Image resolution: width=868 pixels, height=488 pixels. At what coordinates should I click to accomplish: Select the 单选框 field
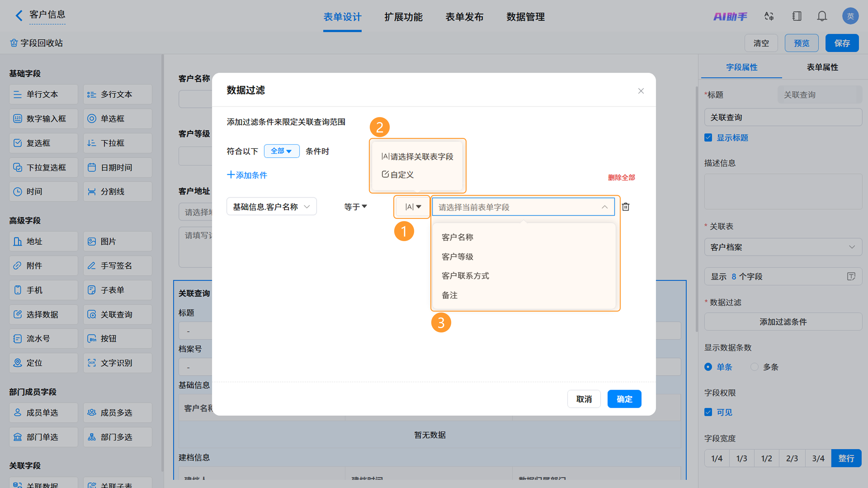coord(118,119)
